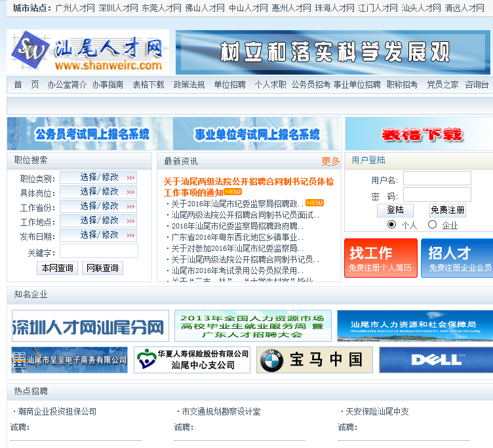Click the 找工作 red button
Image resolution: width=493 pixels, height=448 pixels.
click(x=381, y=258)
